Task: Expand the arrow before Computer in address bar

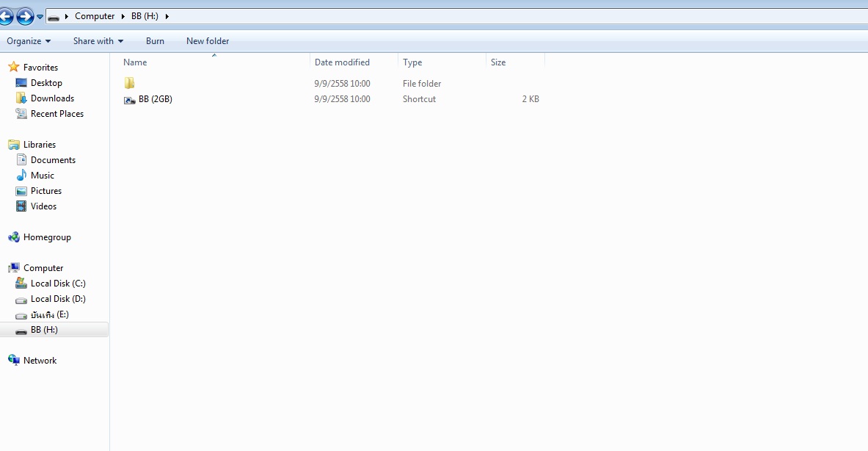Action: (x=67, y=16)
